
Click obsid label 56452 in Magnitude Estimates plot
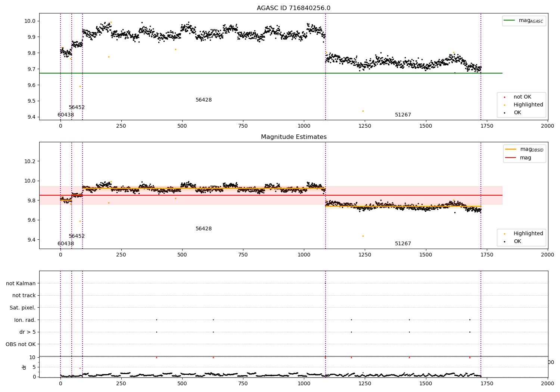[x=77, y=236]
